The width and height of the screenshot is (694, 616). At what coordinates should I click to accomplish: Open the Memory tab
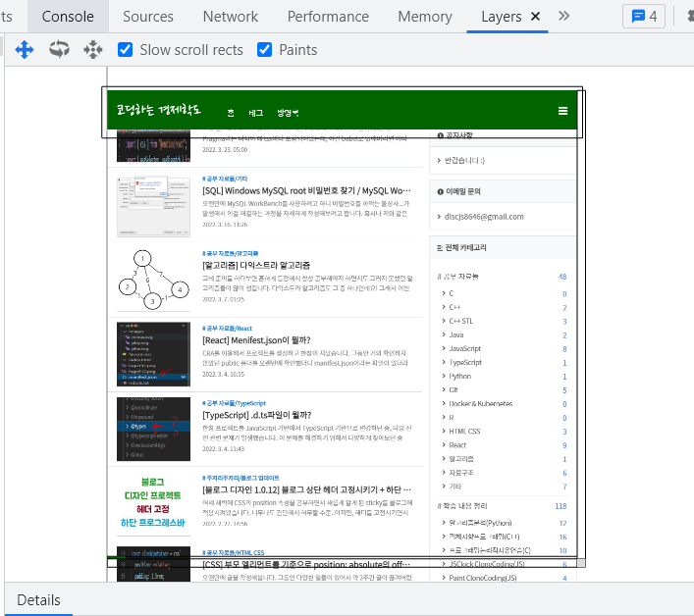click(425, 17)
